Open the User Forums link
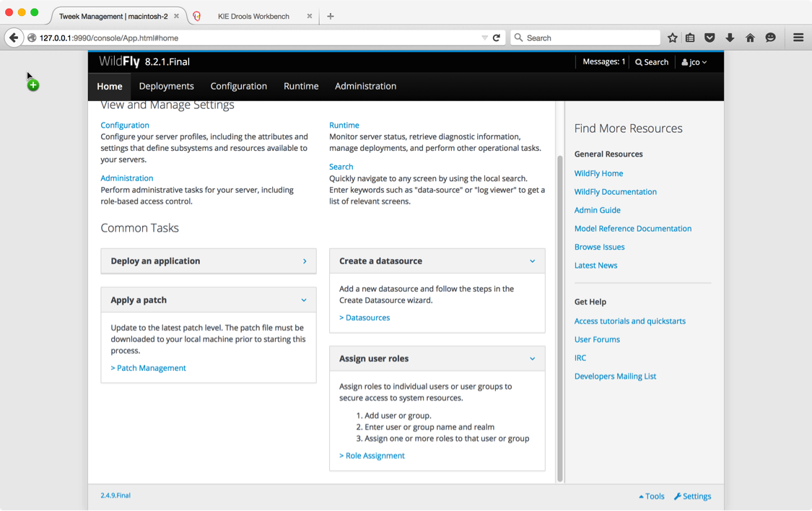The width and height of the screenshot is (812, 511). coord(597,340)
